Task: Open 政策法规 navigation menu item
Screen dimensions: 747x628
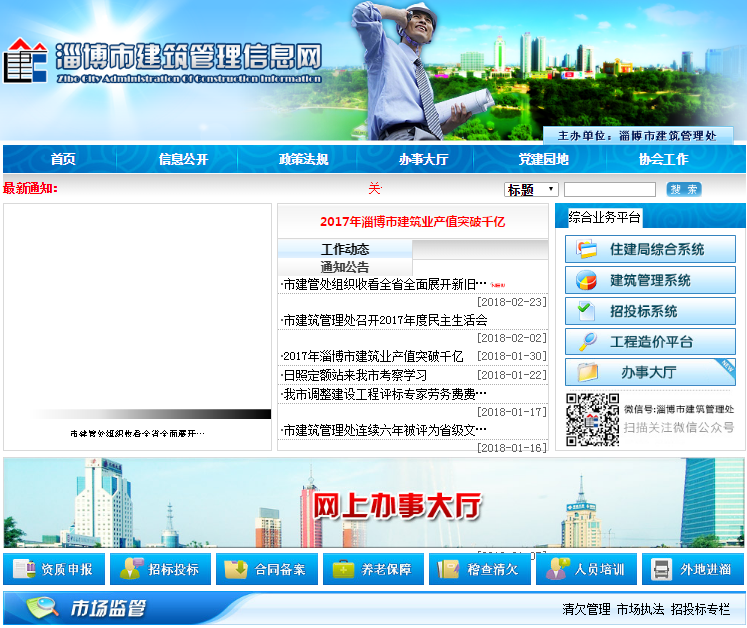Action: pyautogui.click(x=303, y=159)
